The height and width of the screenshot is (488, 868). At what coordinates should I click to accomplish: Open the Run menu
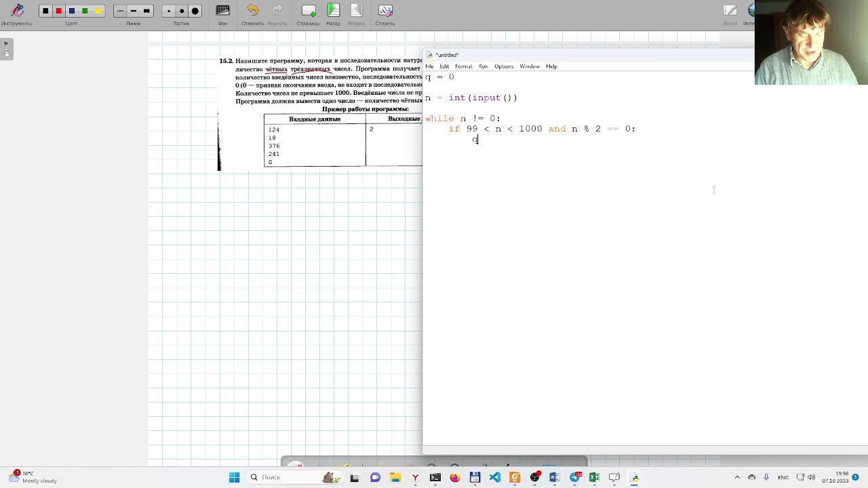pos(483,66)
